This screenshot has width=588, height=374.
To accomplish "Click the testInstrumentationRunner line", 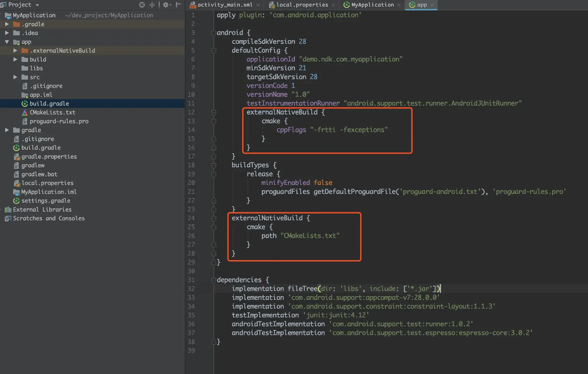I will [384, 104].
